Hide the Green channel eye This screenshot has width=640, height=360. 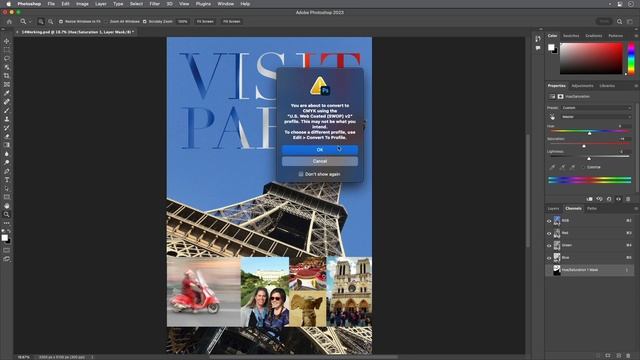[x=549, y=245]
